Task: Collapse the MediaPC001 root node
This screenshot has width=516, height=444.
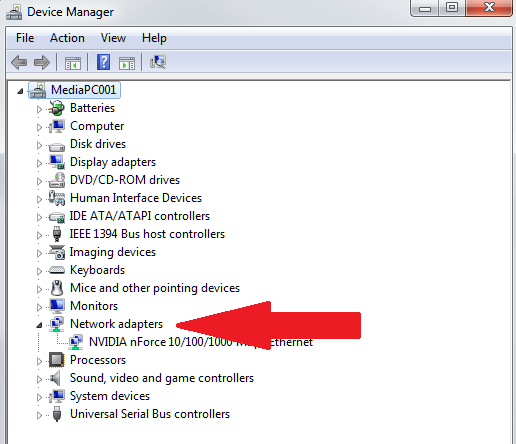Action: (20, 91)
